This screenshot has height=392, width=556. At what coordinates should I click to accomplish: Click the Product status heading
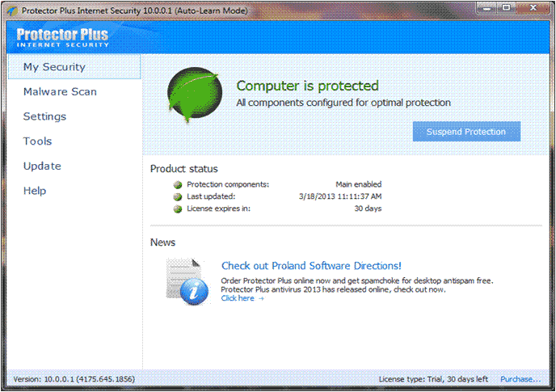click(183, 169)
